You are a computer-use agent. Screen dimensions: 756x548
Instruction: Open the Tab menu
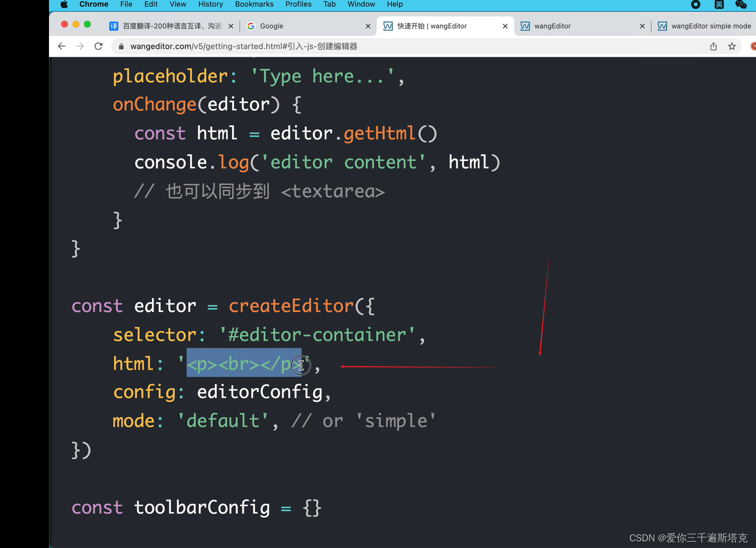pyautogui.click(x=330, y=5)
